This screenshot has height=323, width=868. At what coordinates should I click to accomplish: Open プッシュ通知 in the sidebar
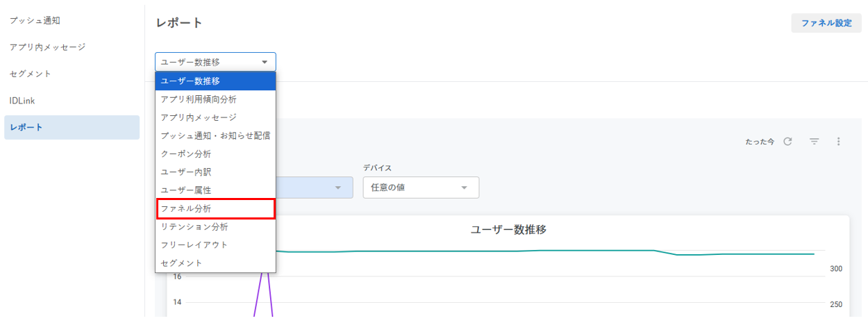pos(72,20)
